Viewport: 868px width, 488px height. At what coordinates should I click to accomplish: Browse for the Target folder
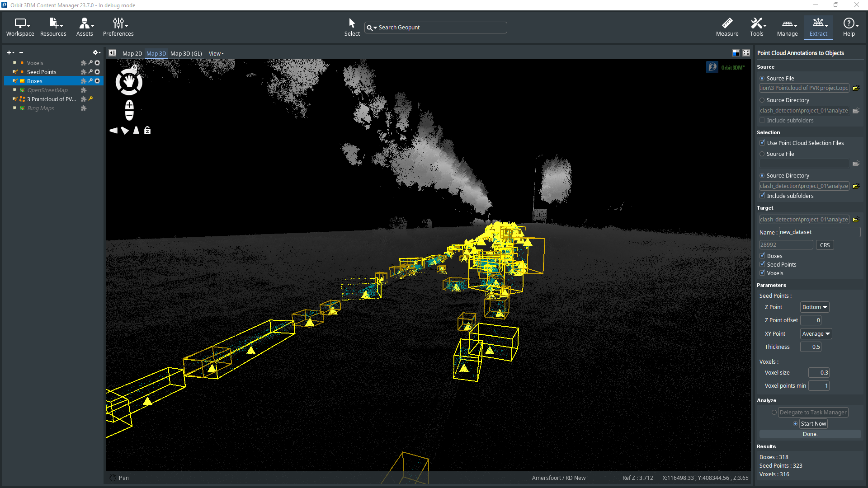856,220
